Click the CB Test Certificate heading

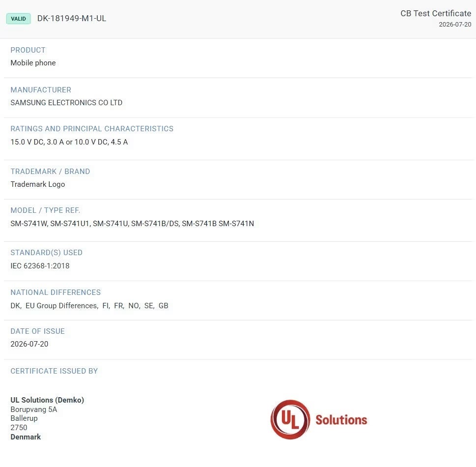(x=436, y=13)
